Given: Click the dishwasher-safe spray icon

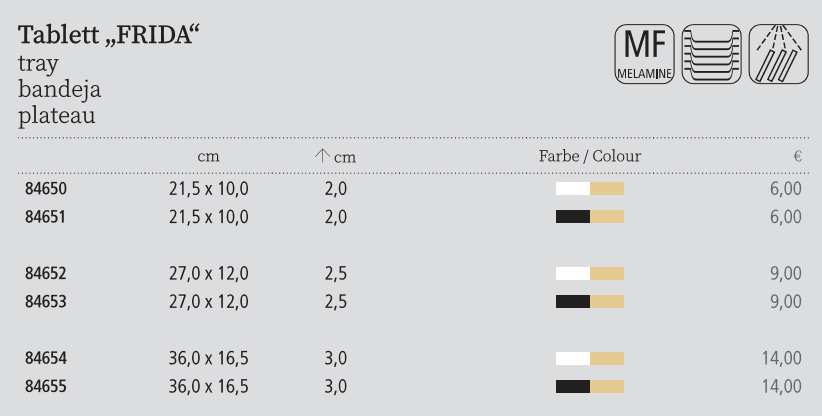Looking at the screenshot, I should [777, 55].
